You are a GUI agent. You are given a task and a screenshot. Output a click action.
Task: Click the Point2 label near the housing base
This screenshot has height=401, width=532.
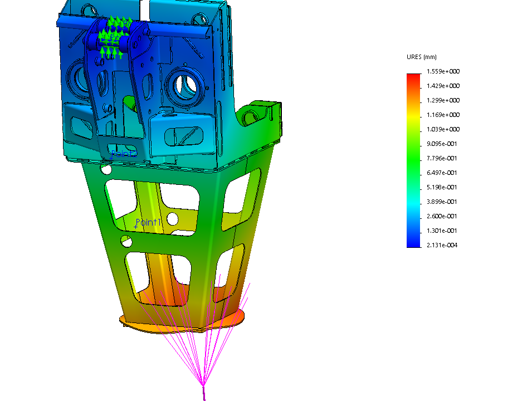point(123,153)
